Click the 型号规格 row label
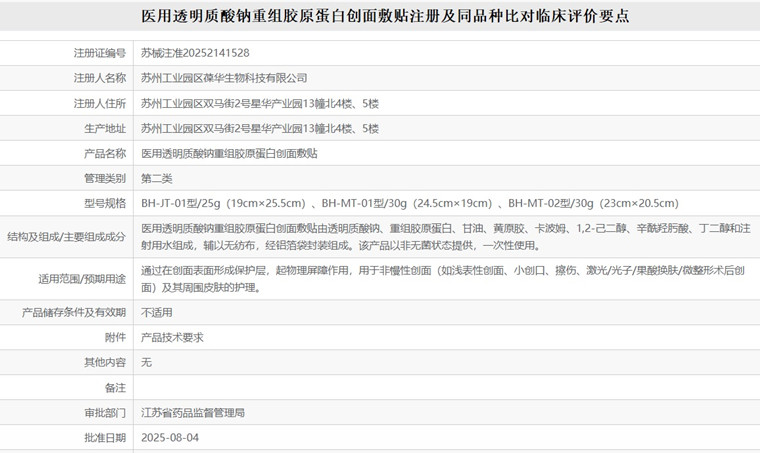760x453 pixels. pyautogui.click(x=105, y=203)
